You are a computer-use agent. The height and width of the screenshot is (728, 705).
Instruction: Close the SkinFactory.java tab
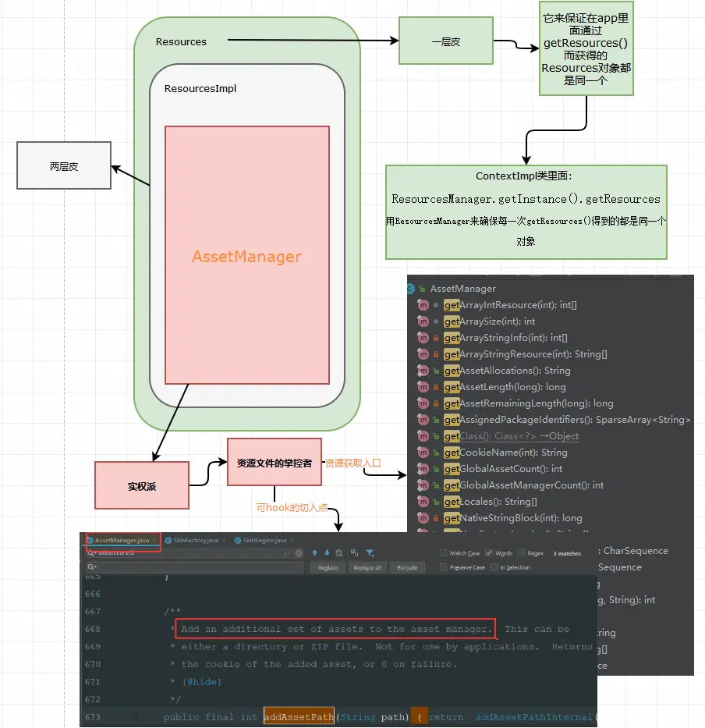click(224, 541)
